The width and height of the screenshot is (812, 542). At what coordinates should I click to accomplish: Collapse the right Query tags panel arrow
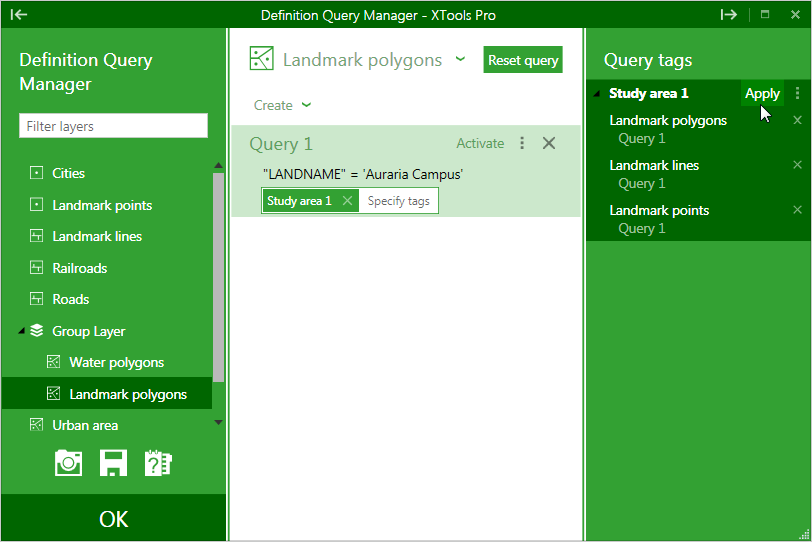728,14
